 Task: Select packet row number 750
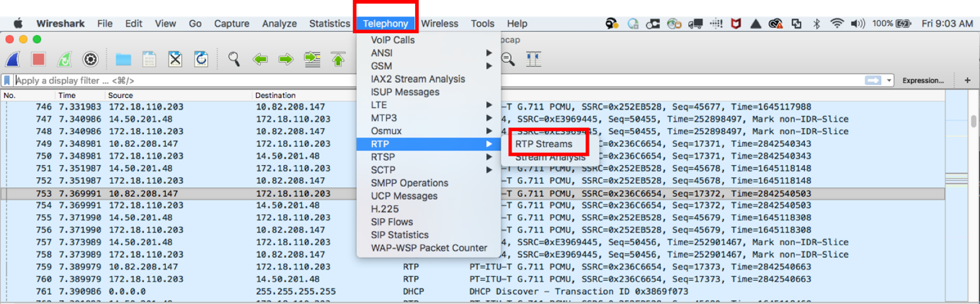[472, 156]
